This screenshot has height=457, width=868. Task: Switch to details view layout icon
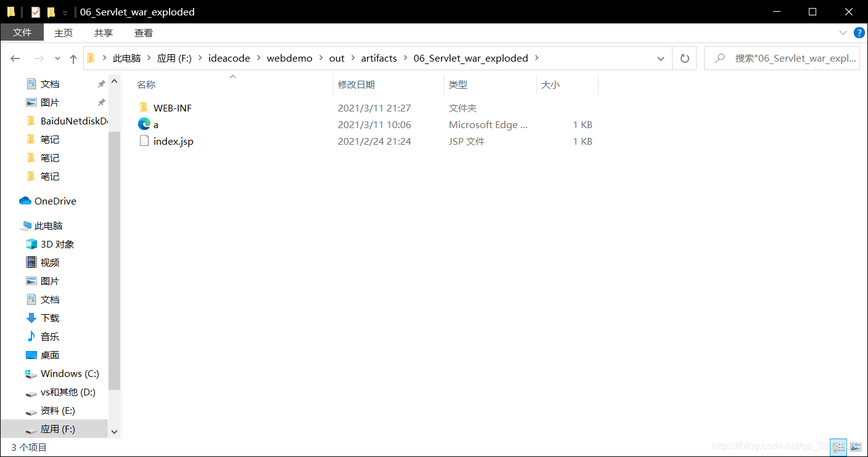click(x=838, y=447)
